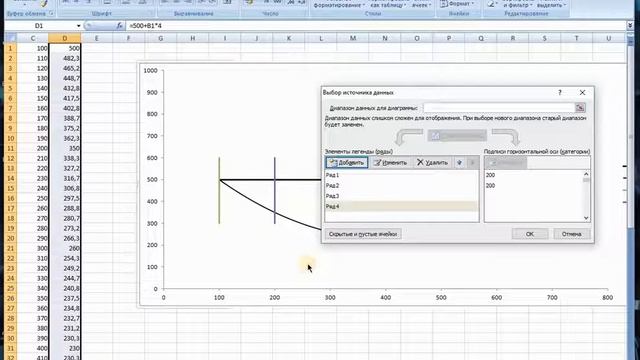
Task: Open the Name Box dropdown arrow
Action: [x=78, y=26]
